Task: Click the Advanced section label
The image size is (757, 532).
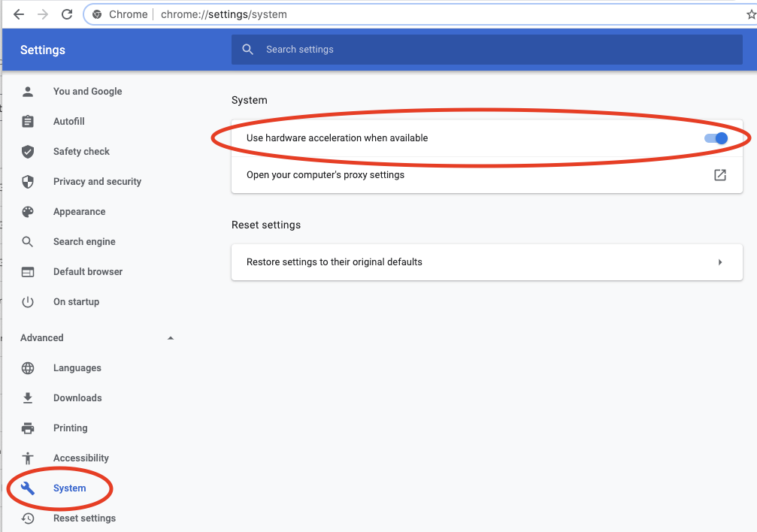Action: tap(42, 338)
